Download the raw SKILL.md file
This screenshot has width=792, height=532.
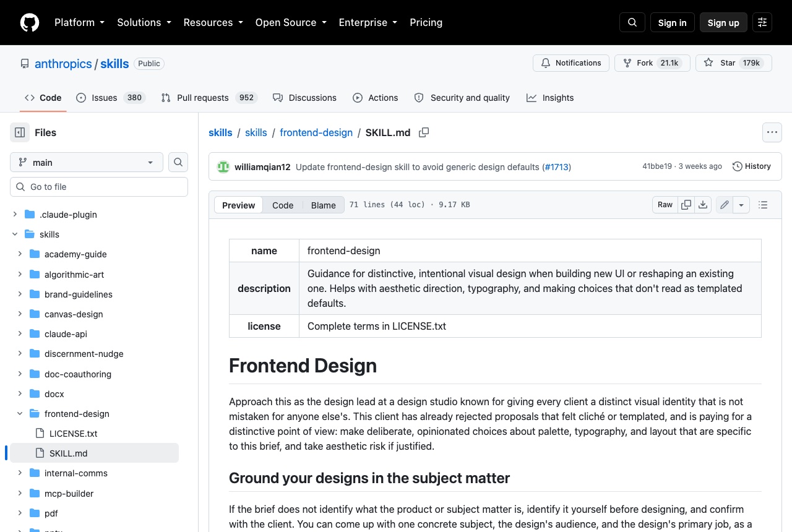point(703,205)
